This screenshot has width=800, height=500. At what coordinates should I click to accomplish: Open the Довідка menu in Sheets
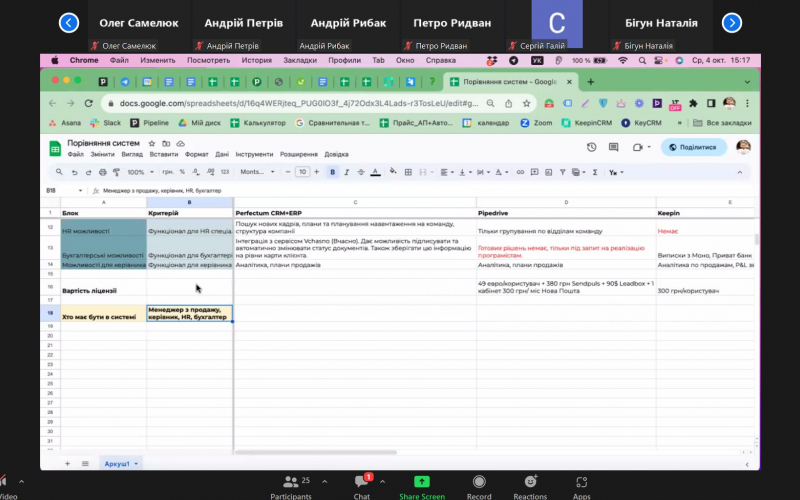pos(336,154)
